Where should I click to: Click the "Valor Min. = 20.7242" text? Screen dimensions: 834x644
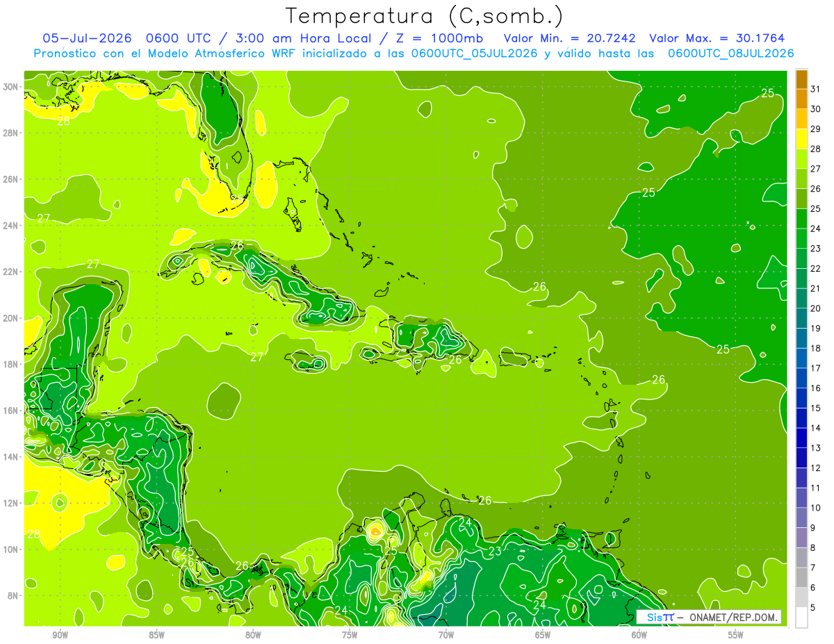point(571,38)
